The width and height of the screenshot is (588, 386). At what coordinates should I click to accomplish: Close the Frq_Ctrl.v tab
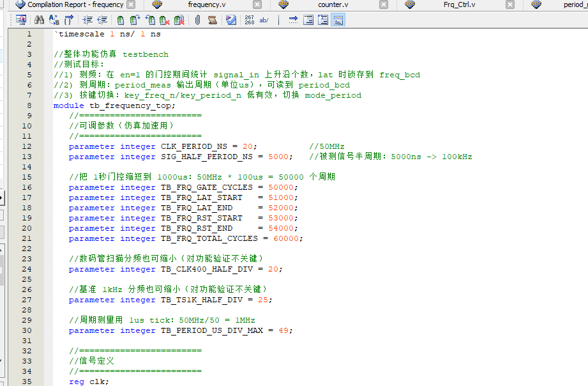pyautogui.click(x=510, y=5)
